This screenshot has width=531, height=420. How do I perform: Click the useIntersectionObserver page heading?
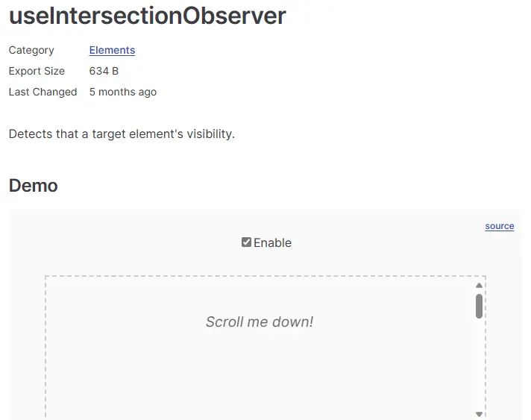tap(147, 16)
